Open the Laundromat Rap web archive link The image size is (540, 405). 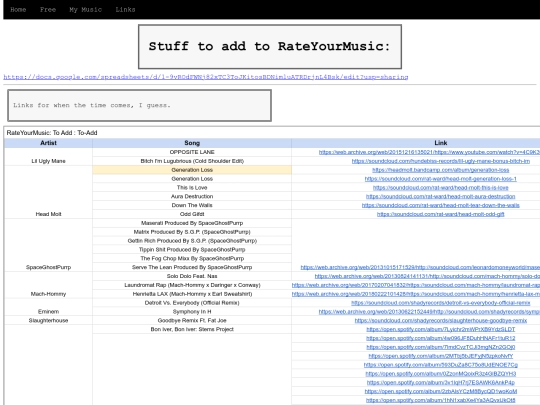coord(416,285)
